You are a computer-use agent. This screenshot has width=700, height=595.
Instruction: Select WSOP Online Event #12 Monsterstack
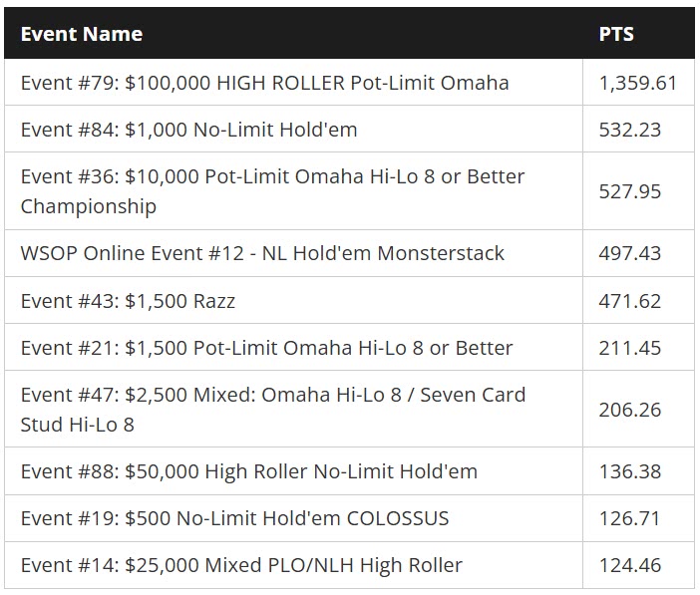tap(262, 253)
